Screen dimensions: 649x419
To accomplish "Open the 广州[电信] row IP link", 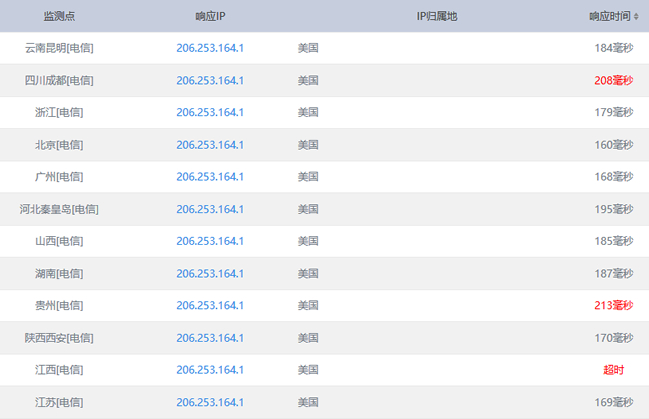I will 210,177.
